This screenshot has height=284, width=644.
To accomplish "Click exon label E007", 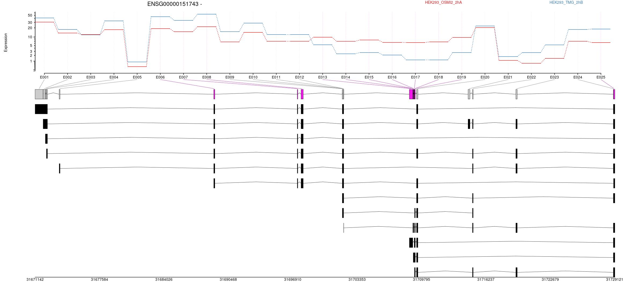I will coord(183,77).
